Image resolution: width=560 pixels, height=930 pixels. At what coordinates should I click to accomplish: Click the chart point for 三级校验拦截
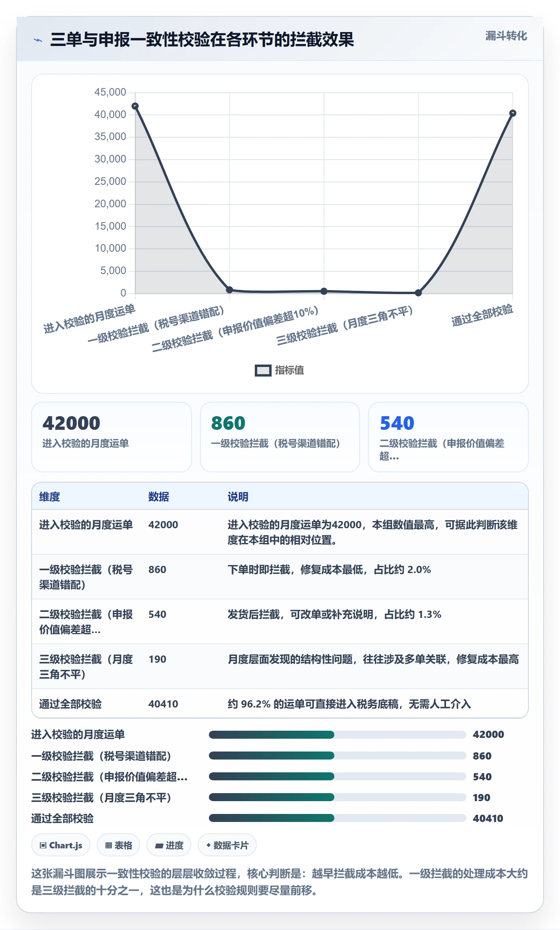click(418, 293)
